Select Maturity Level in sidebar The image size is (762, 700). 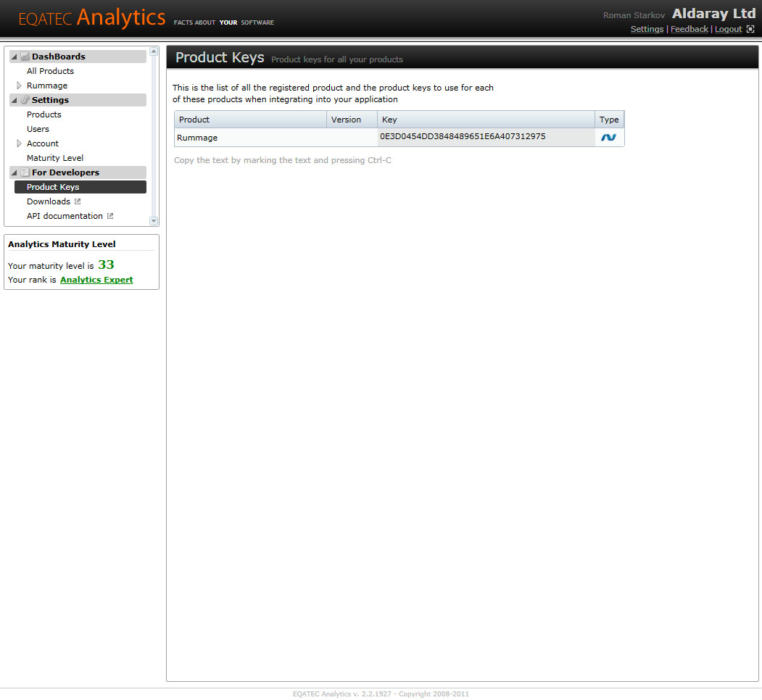click(55, 158)
